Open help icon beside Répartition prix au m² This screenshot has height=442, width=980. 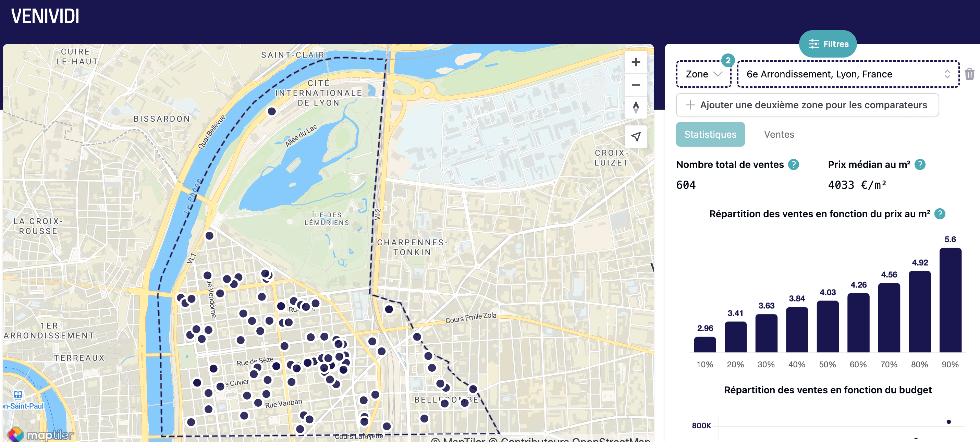click(x=939, y=214)
